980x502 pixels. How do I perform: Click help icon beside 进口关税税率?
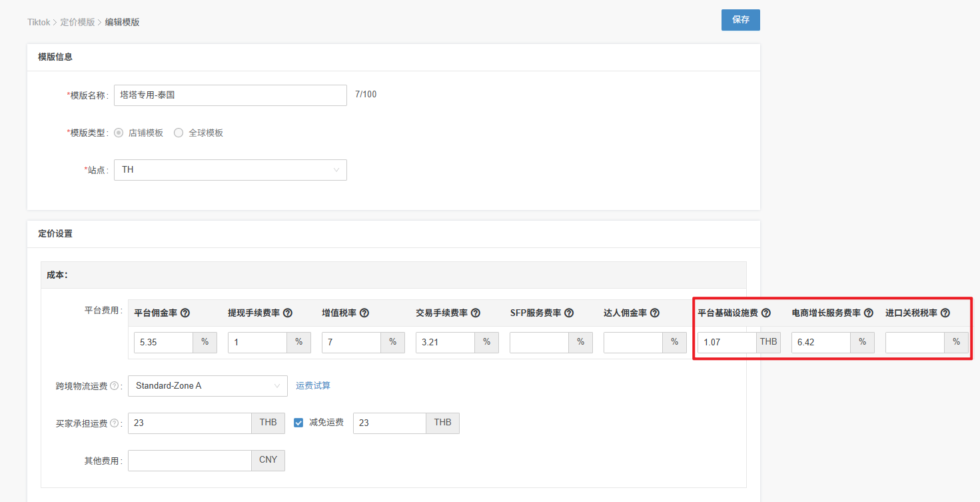click(945, 313)
